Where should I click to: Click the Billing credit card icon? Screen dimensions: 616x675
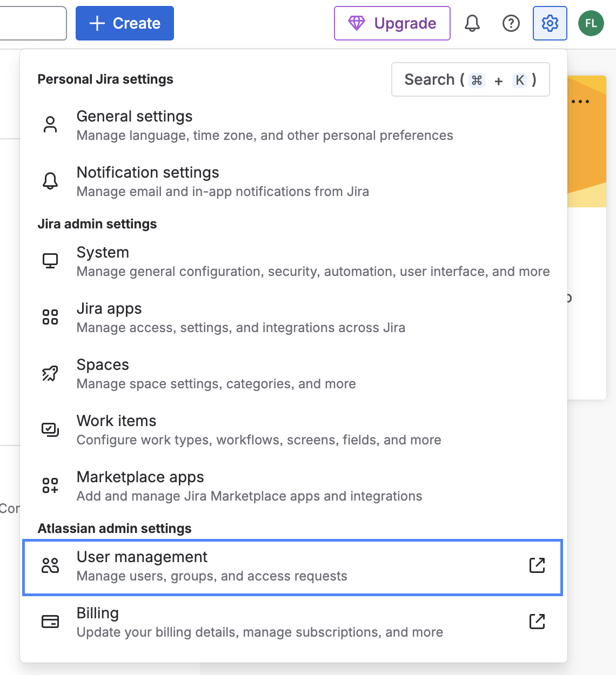point(50,621)
